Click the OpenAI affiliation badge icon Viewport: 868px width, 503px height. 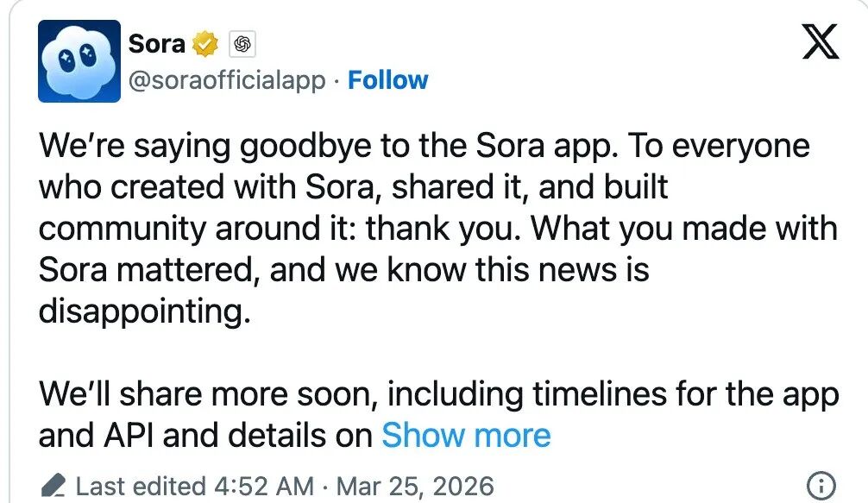tap(242, 43)
